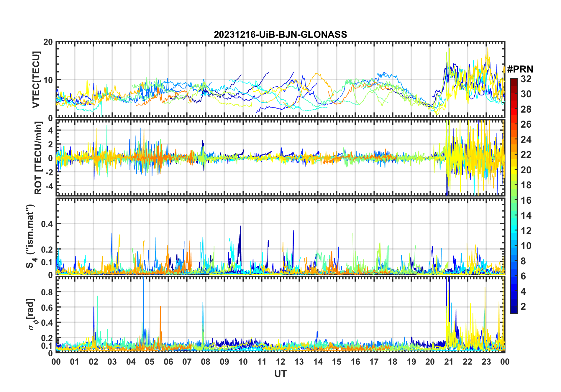This screenshot has width=561, height=392.
Task: Select colorbar tick label 14
Action: pos(526,215)
